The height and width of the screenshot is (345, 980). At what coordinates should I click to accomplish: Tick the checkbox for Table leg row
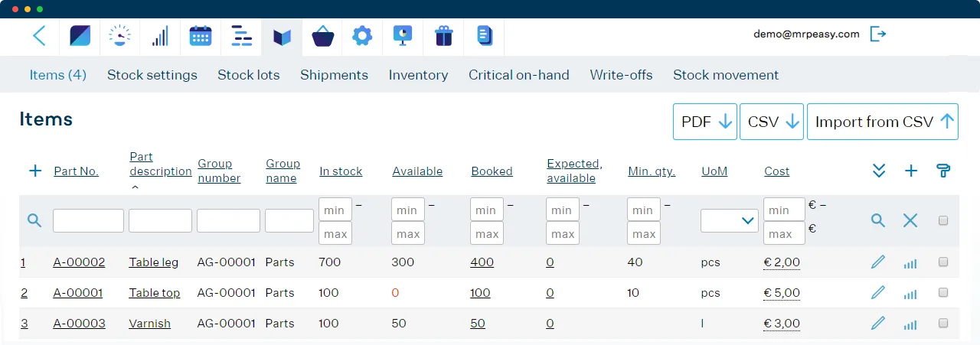[x=943, y=262]
